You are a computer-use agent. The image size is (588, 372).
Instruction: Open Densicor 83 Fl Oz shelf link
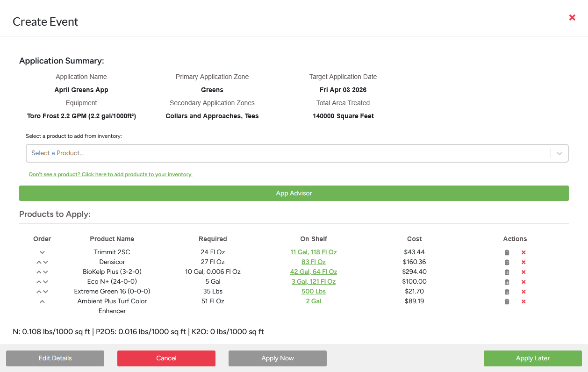pos(313,262)
